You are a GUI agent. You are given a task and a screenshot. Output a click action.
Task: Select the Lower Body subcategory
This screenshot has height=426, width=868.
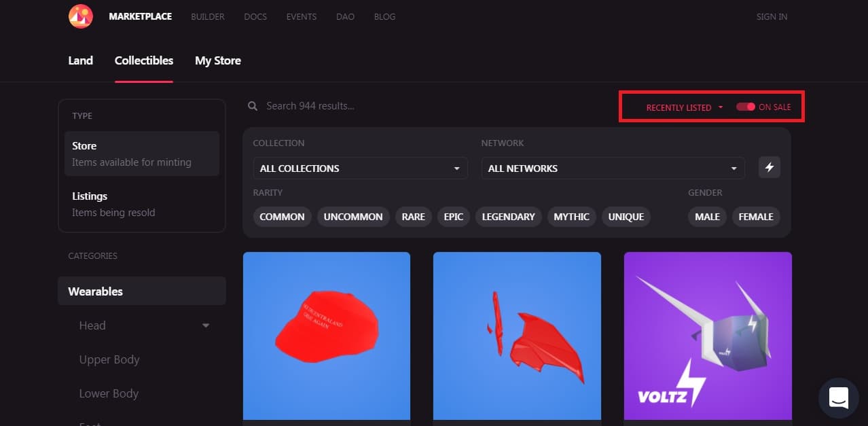point(109,393)
